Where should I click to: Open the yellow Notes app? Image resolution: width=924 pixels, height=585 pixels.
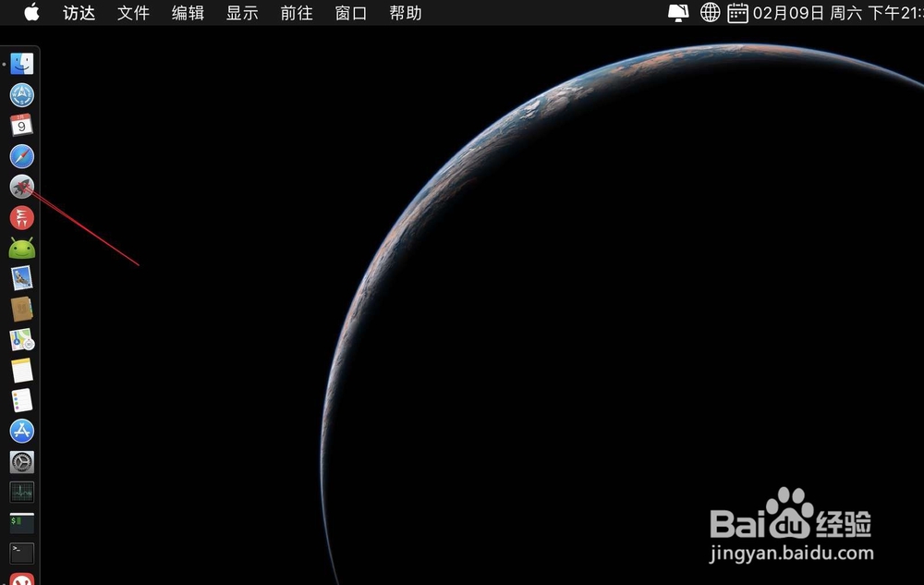[x=22, y=371]
